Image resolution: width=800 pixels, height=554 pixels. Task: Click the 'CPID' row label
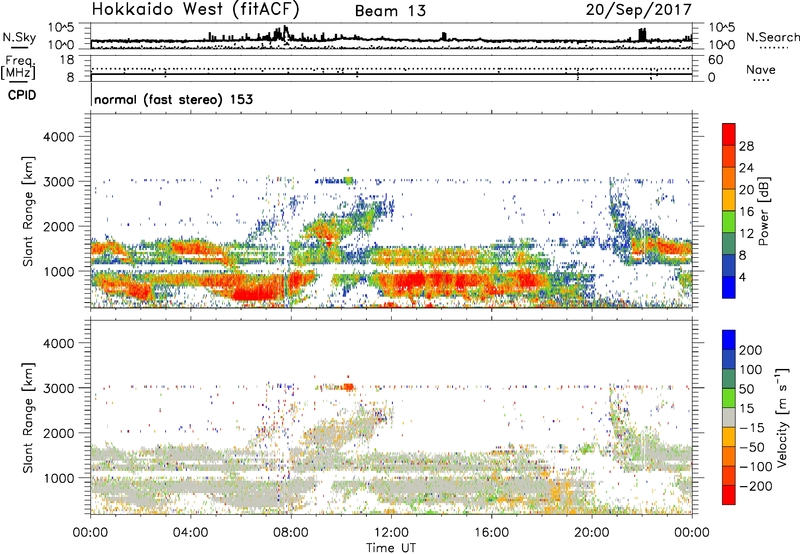pyautogui.click(x=22, y=95)
